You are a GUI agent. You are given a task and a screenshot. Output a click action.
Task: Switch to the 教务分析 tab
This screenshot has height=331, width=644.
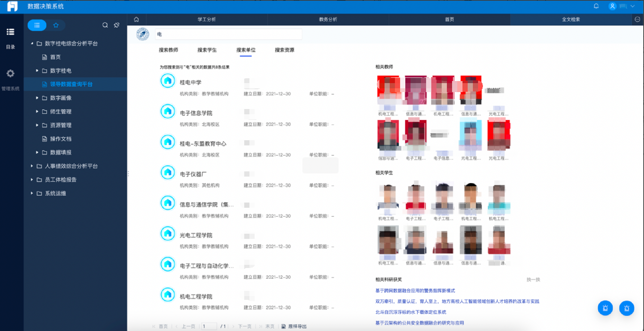[x=328, y=19]
